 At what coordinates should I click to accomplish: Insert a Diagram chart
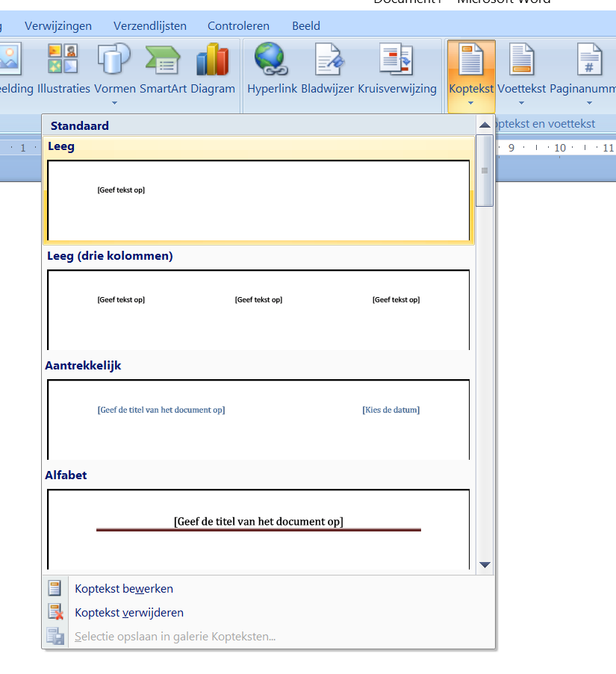click(x=212, y=60)
